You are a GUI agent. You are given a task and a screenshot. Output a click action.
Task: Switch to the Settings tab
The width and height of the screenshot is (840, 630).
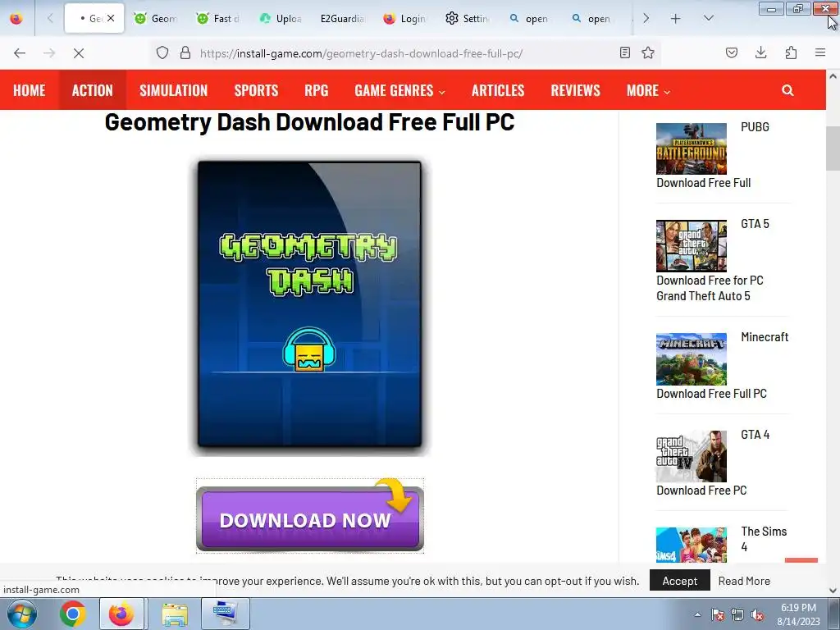click(x=468, y=19)
